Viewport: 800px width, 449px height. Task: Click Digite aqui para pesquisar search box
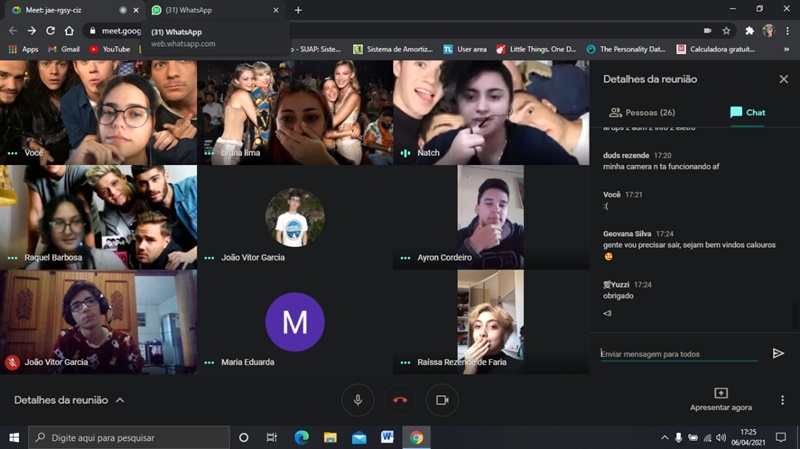129,437
